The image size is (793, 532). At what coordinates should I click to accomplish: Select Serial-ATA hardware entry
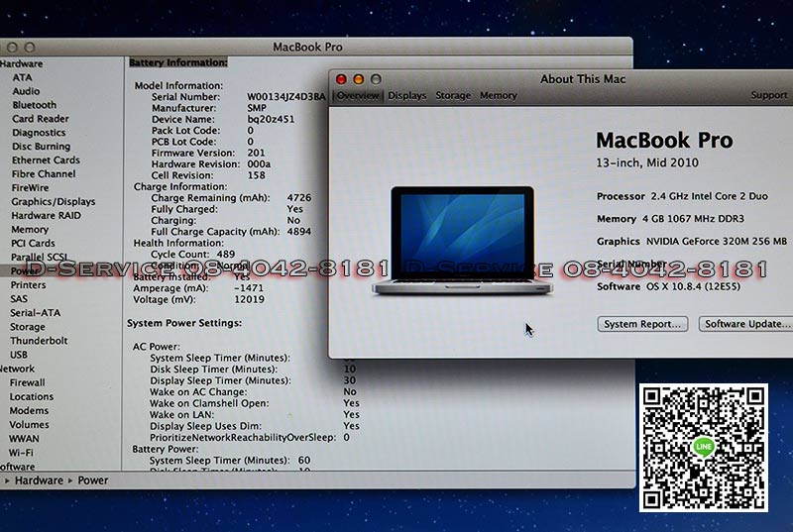[x=36, y=313]
